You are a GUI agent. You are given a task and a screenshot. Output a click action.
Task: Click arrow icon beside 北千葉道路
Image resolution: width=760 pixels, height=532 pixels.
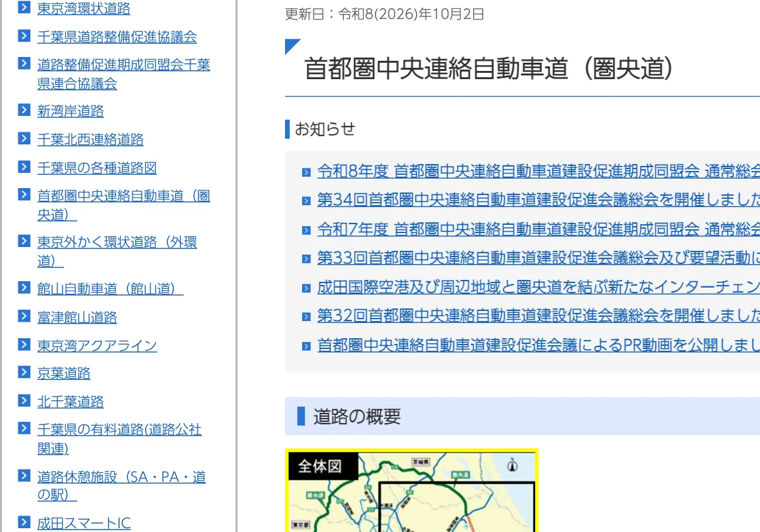[x=24, y=400]
